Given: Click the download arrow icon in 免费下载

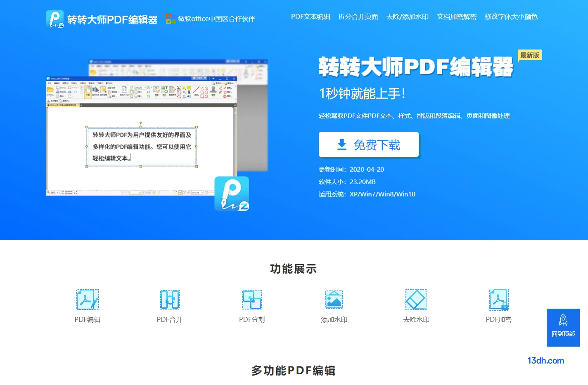Looking at the screenshot, I should coord(342,145).
